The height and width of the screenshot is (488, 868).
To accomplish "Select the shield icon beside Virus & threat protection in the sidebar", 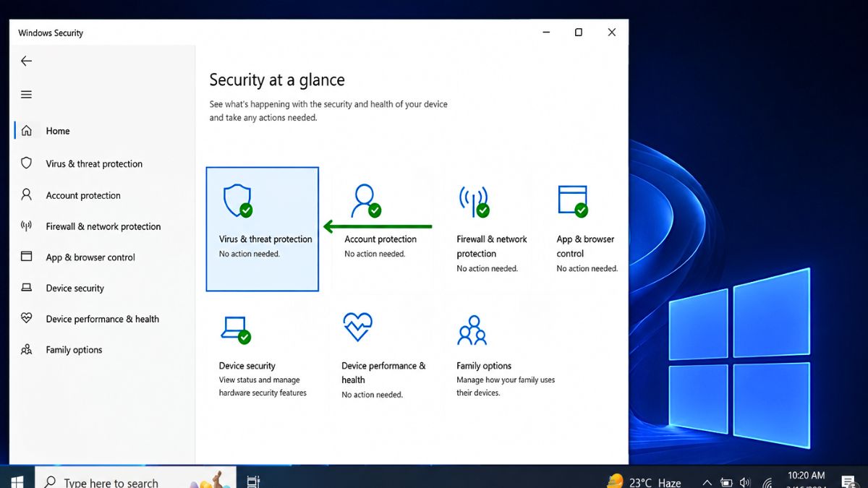I will point(27,163).
